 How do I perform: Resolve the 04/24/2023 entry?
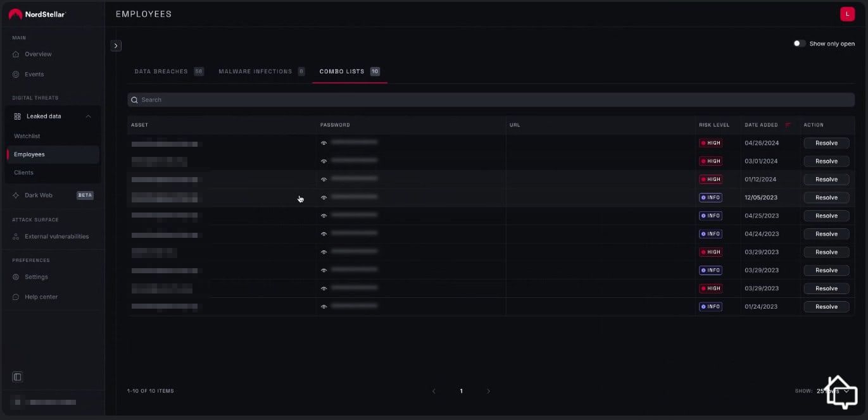826,234
